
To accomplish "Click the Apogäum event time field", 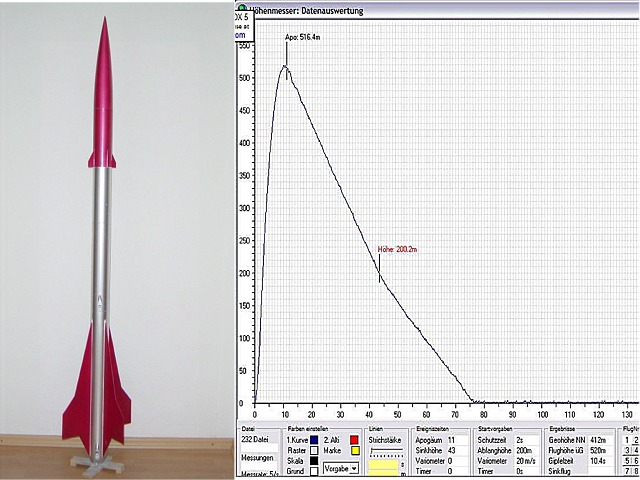I will [457, 440].
